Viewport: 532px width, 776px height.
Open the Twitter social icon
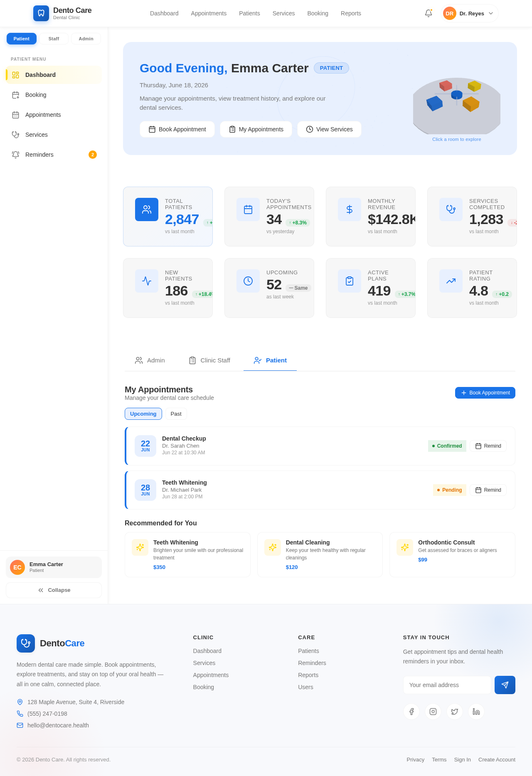[455, 712]
